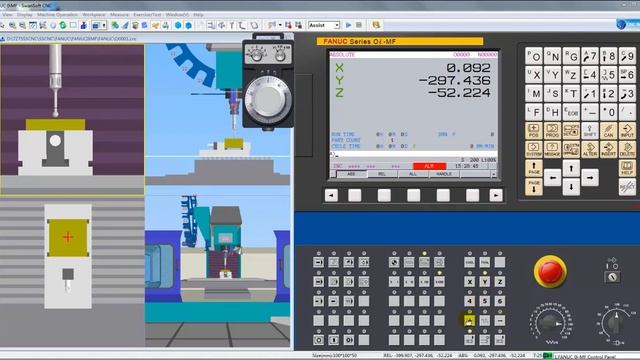Screen dimensions: 640x360
Task: Tap the MESSAGE function key
Action: tap(552, 149)
